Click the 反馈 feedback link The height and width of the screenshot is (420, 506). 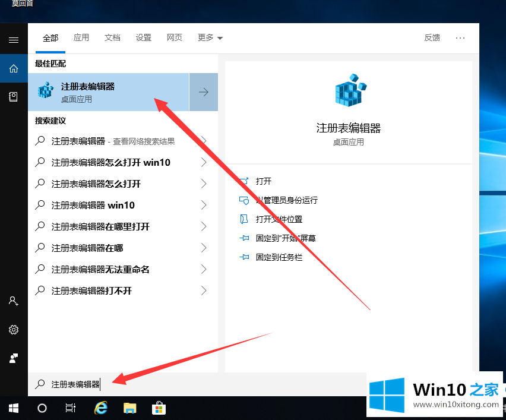(432, 38)
